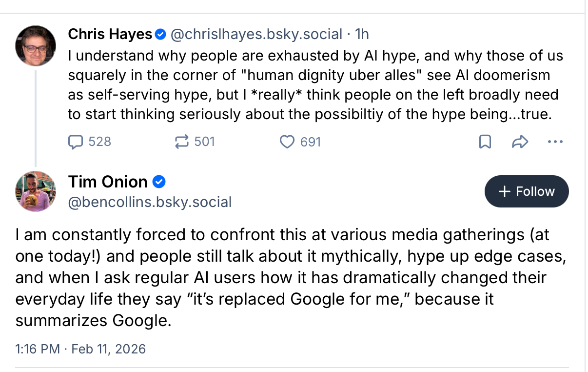Open Chris Hayes's post about AI hype
588x372 pixels.
click(x=315, y=84)
